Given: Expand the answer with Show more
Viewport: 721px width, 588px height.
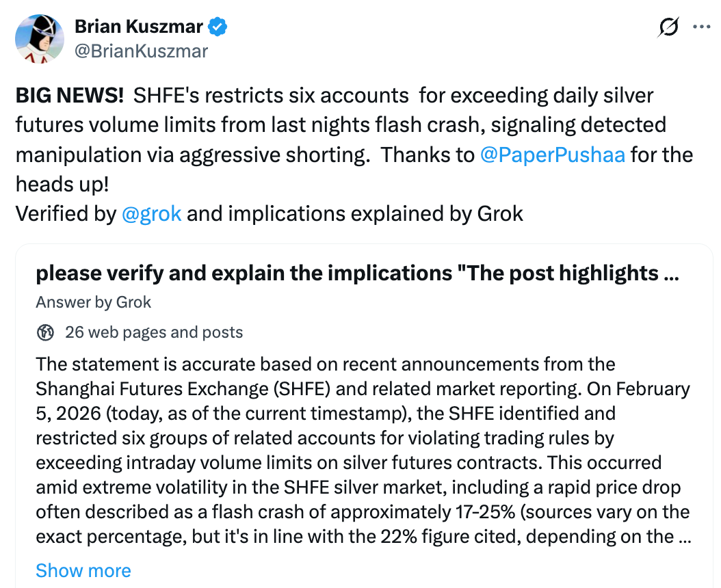Looking at the screenshot, I should tap(83, 570).
